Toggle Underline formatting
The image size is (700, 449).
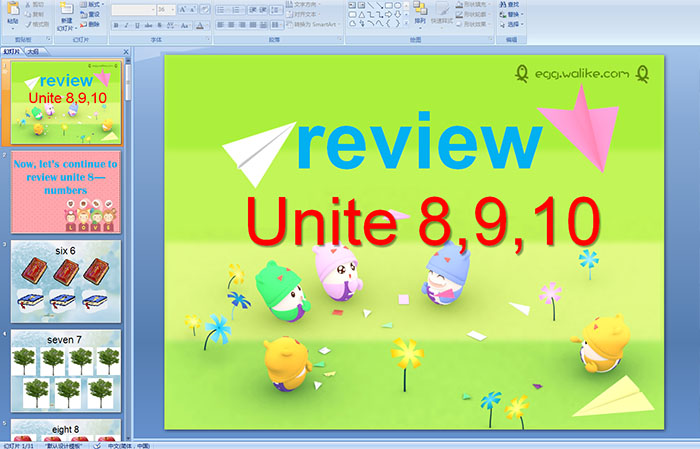coord(137,25)
